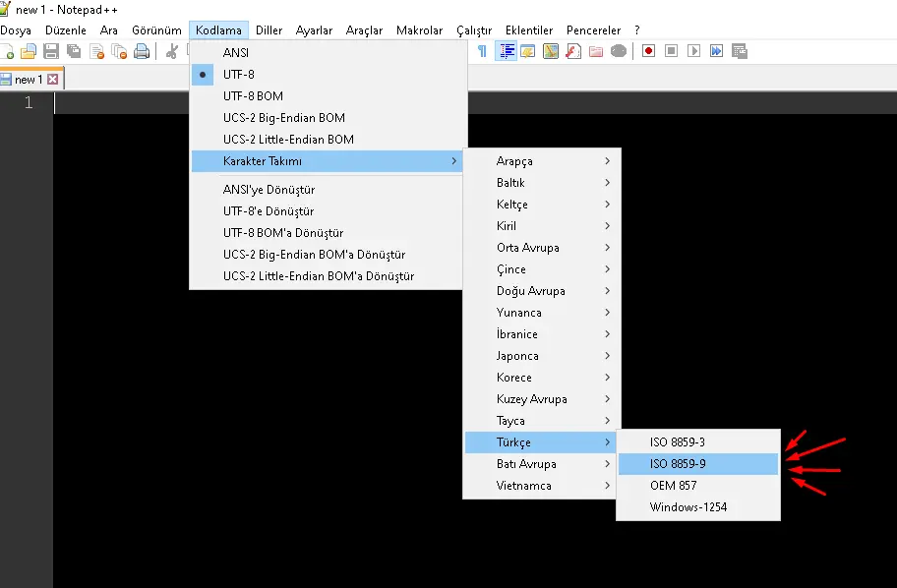Image resolution: width=897 pixels, height=588 pixels.
Task: Open a file with the folder icon
Action: click(x=28, y=51)
